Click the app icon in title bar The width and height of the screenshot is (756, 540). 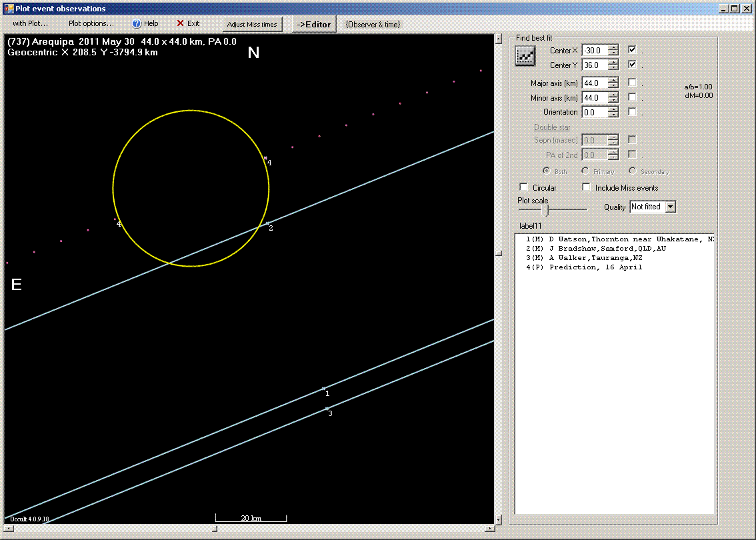pos(8,8)
